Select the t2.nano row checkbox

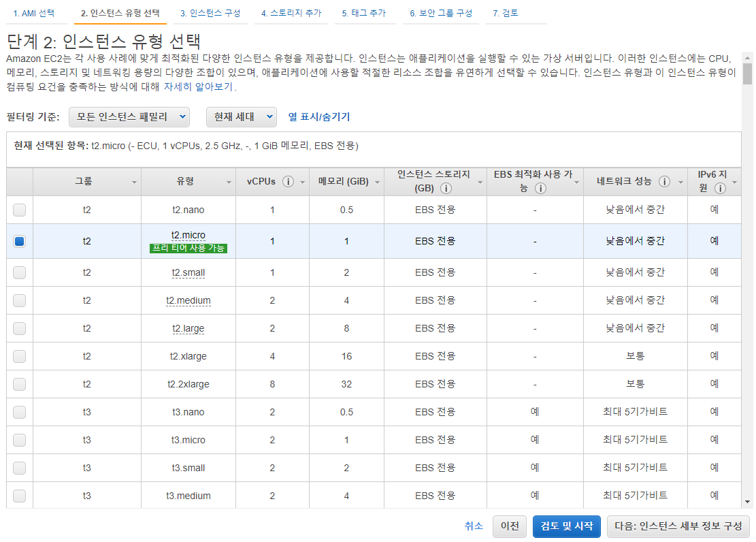tap(19, 210)
